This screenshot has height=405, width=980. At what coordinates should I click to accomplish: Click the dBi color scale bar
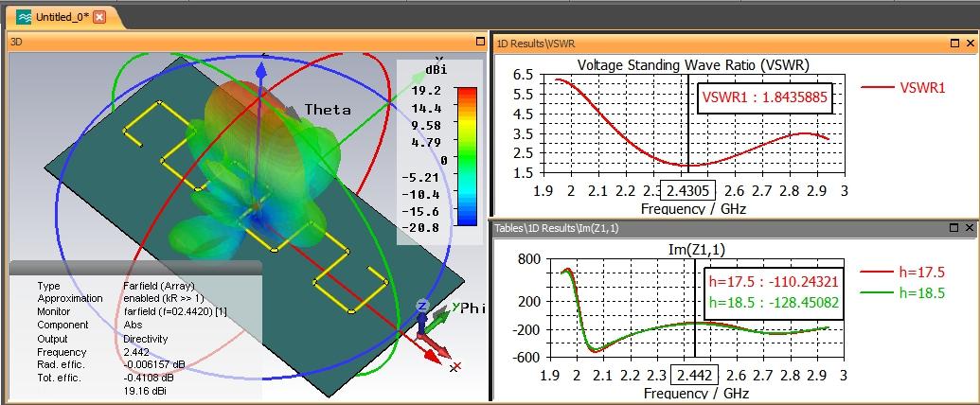click(x=467, y=156)
